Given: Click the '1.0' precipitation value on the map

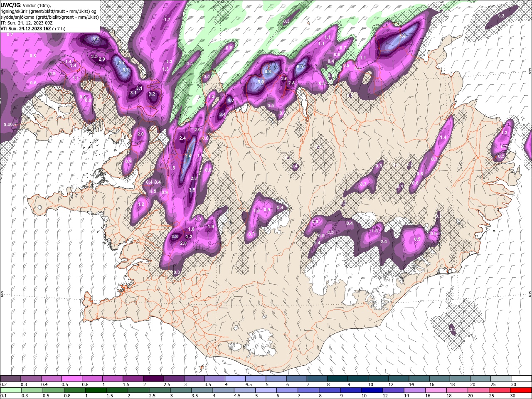Looking at the screenshot, I should (256, 211).
